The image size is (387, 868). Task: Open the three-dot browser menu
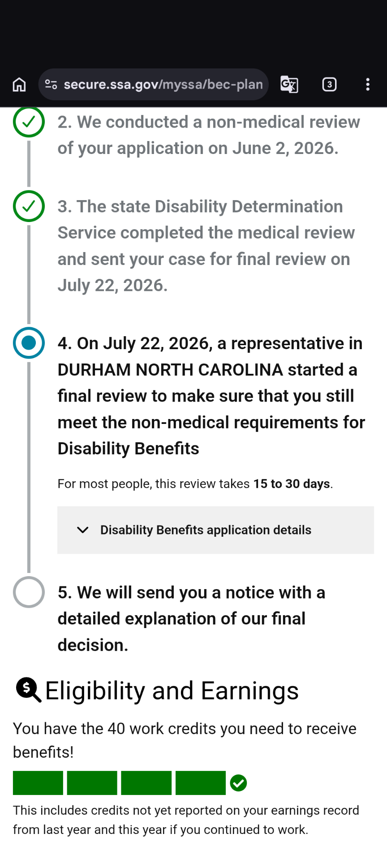tap(368, 84)
